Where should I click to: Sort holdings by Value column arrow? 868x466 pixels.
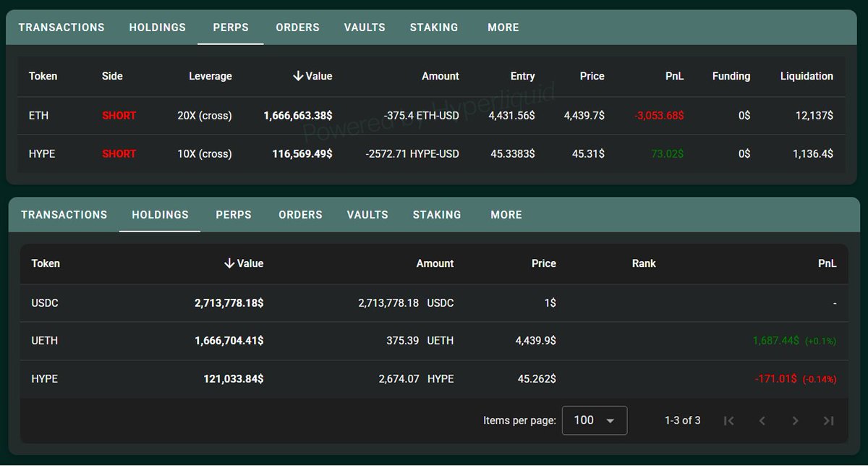point(229,263)
